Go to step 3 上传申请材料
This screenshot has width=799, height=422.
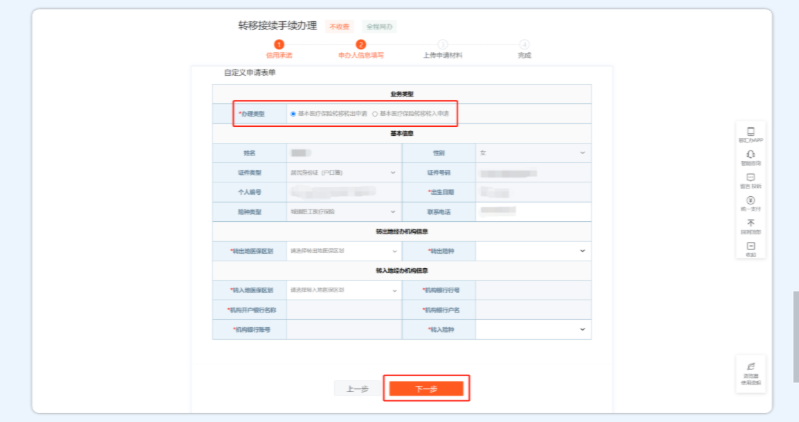coord(443,49)
